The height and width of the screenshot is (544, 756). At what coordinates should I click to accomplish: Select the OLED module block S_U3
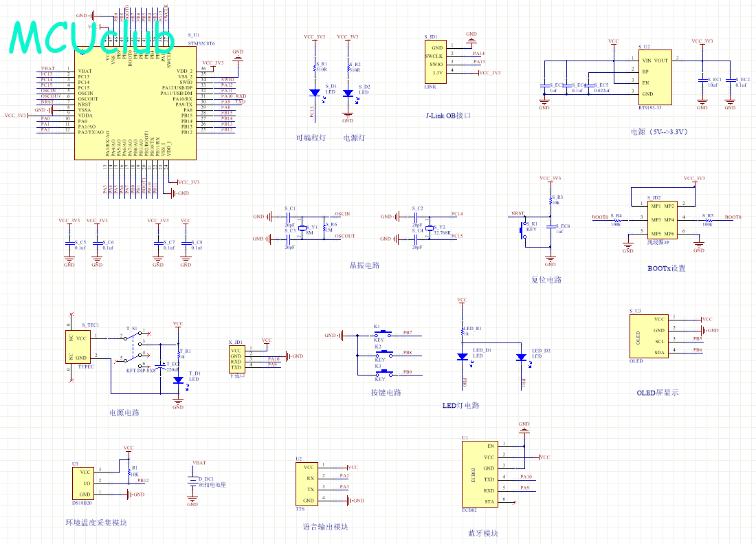[x=649, y=336]
